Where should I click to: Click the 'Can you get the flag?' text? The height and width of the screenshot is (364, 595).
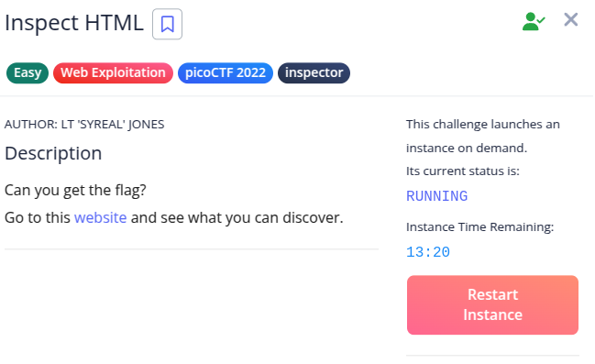coord(75,190)
